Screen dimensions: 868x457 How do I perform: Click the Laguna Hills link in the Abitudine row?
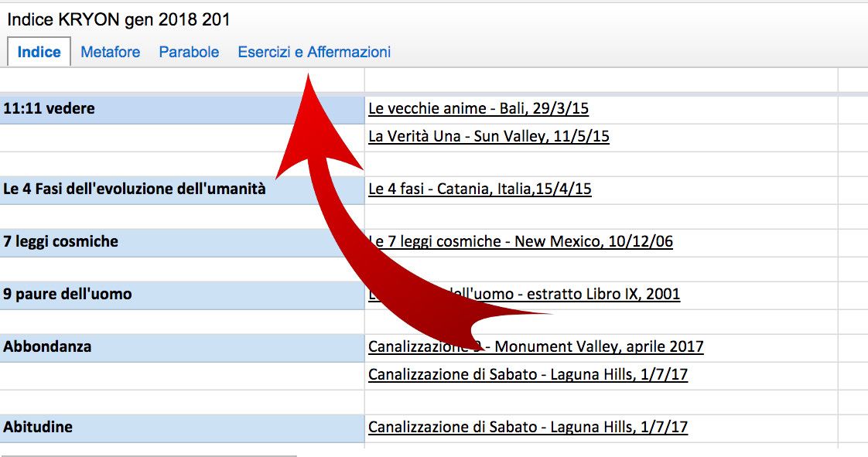(x=528, y=428)
